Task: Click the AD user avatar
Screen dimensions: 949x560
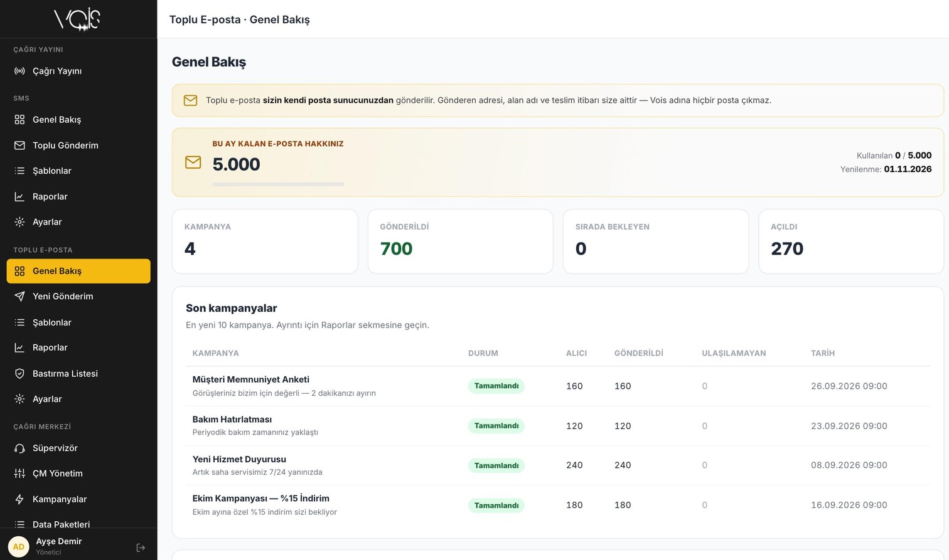Action: pyautogui.click(x=19, y=547)
